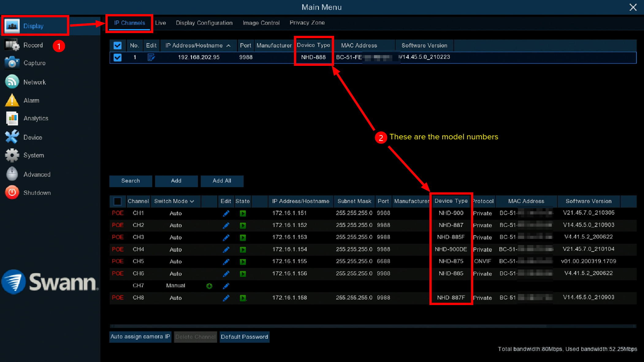This screenshot has height=362, width=644.
Task: Click Shutdown power icon
Action: click(12, 193)
